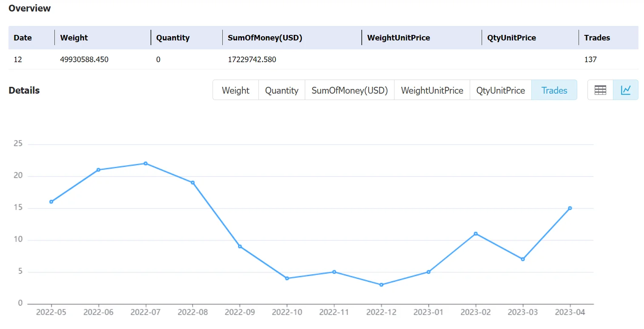Image resolution: width=644 pixels, height=329 pixels.
Task: Click the 2023-02 data point on chart
Action: click(x=476, y=234)
